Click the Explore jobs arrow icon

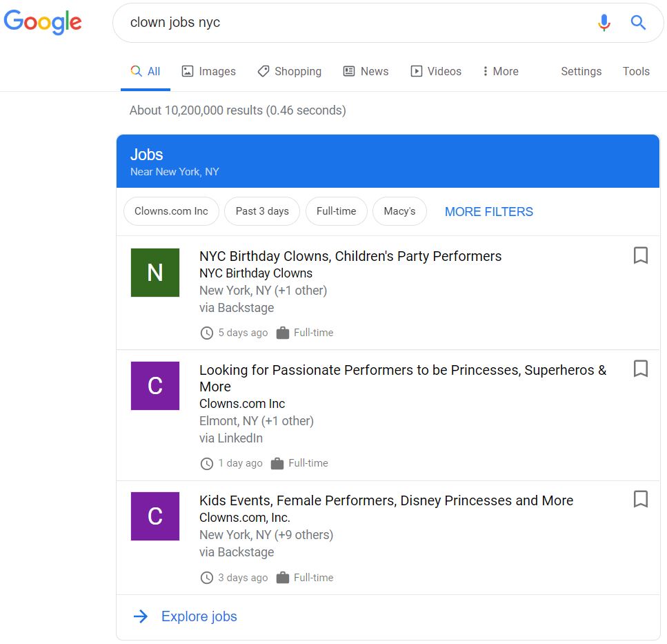141,616
